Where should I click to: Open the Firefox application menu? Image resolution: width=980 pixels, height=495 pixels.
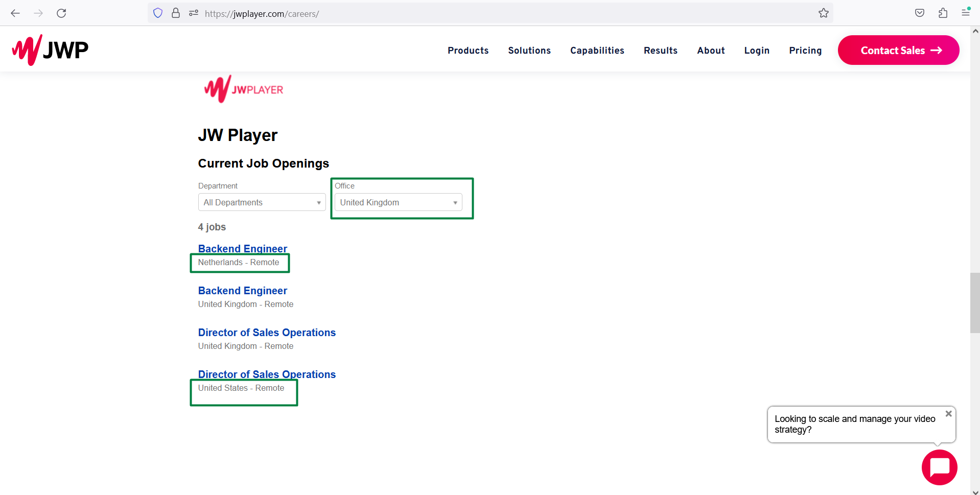[966, 12]
